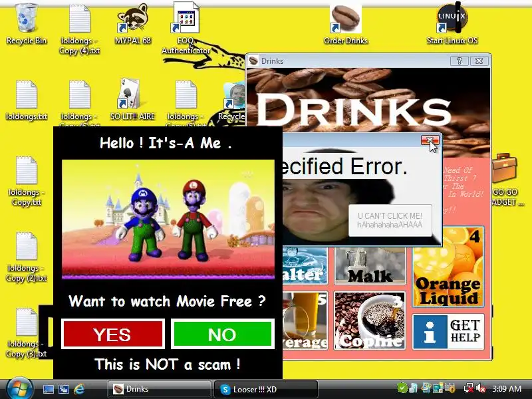Select loldongs - Copy (4).txt file icon
532x399 pixels.
[x=79, y=29]
